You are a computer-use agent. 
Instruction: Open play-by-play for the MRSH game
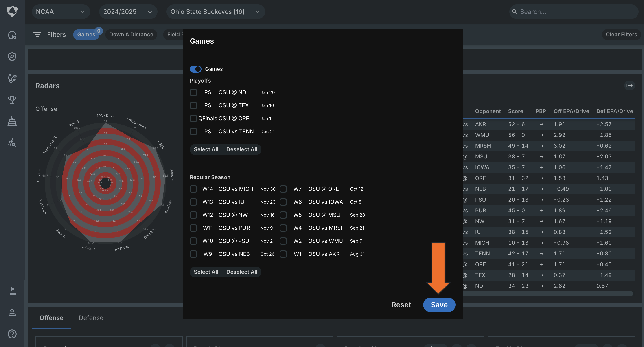coord(541,146)
